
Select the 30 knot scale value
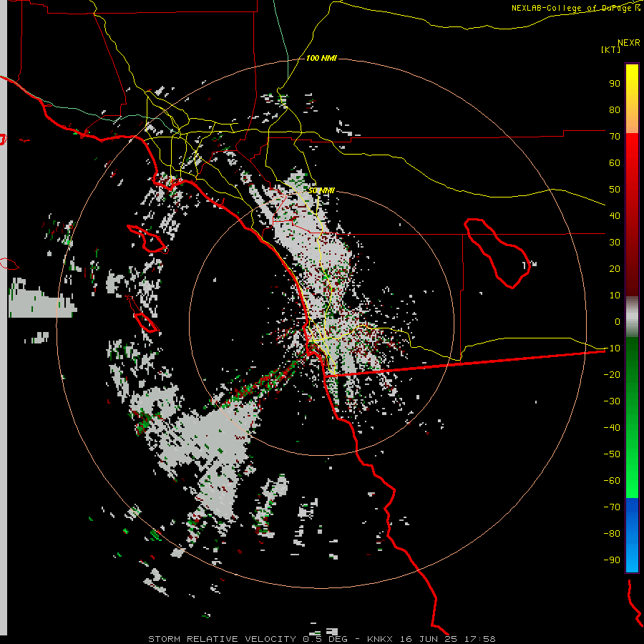pyautogui.click(x=615, y=243)
